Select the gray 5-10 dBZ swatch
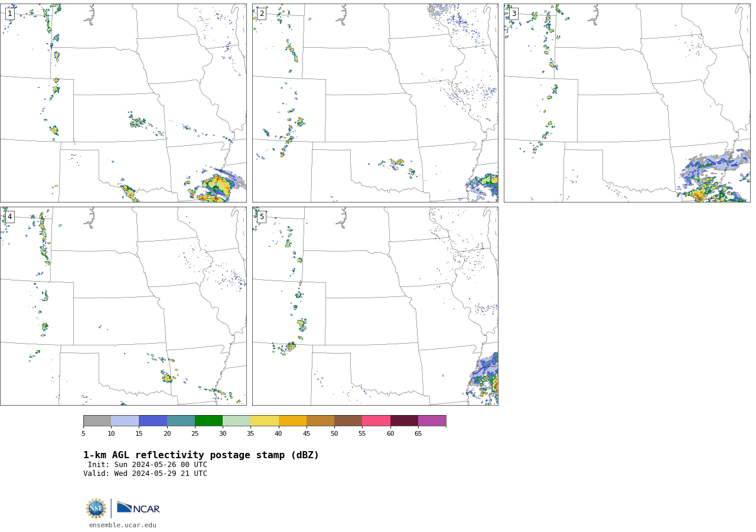This screenshot has height=532, width=756. click(97, 420)
